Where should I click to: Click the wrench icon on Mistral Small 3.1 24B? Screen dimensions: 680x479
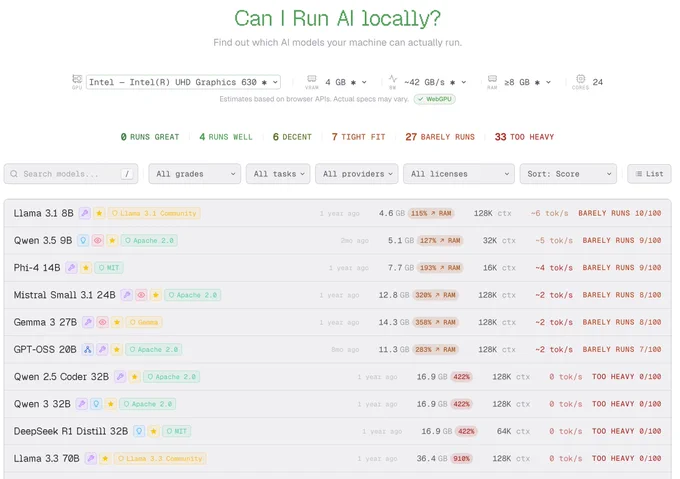(x=127, y=295)
